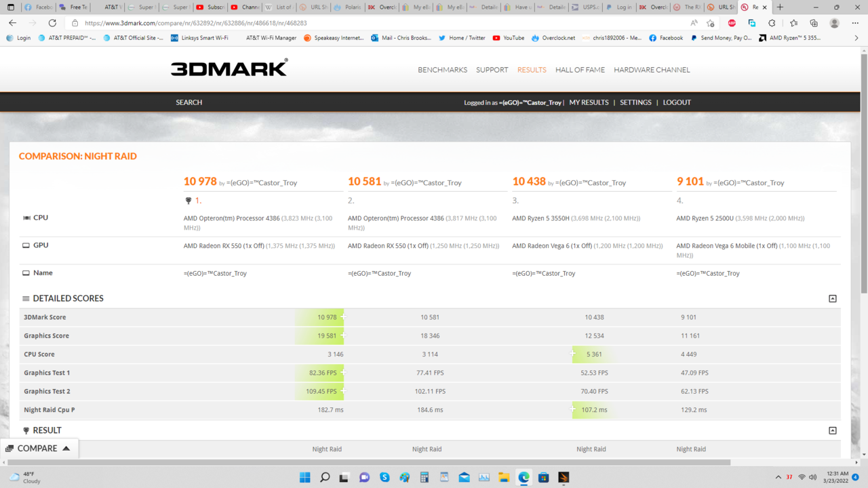This screenshot has width=868, height=488.
Task: Collapse the COMPARE panel with its chevron
Action: click(x=65, y=448)
